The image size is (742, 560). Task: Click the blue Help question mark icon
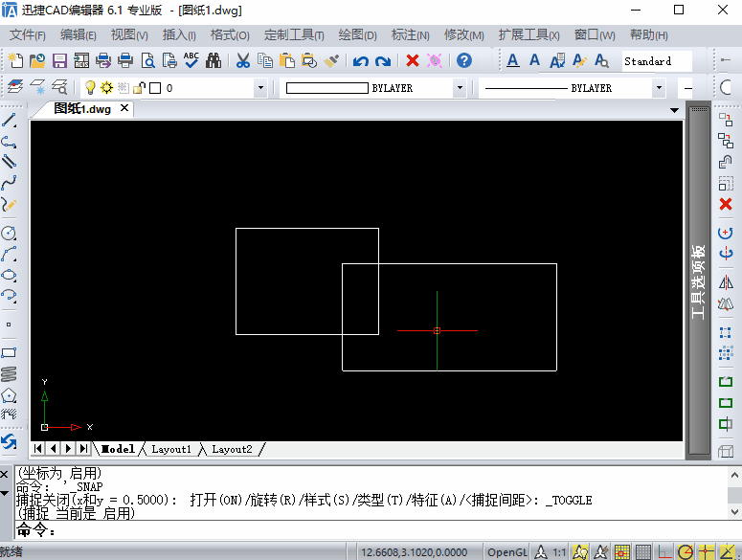[x=464, y=61]
